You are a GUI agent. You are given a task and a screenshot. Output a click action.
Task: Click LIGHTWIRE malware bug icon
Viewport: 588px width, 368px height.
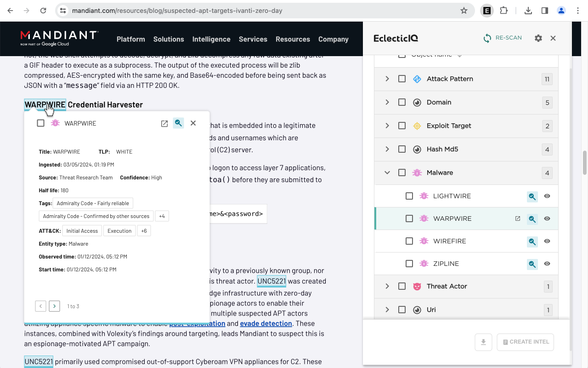pyautogui.click(x=424, y=196)
